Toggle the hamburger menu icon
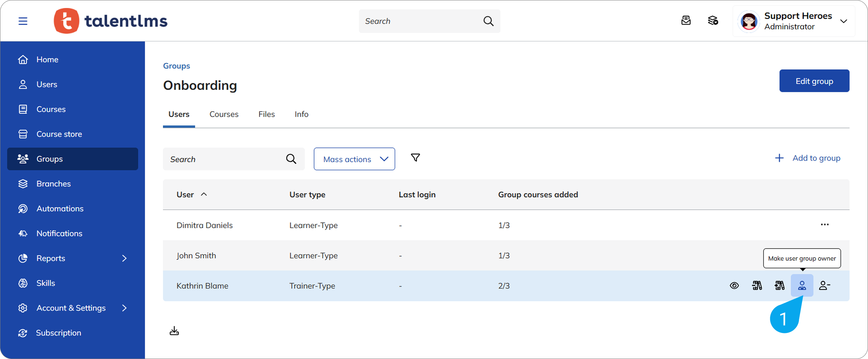Viewport: 868px width, 359px height. 23,21
